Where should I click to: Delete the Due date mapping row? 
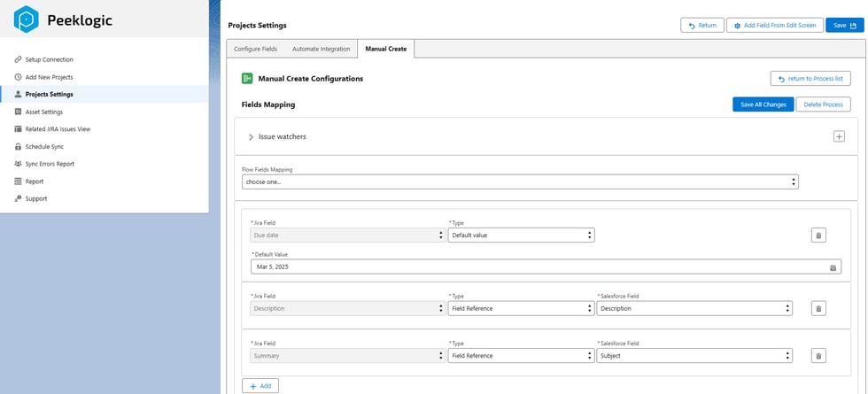818,236
